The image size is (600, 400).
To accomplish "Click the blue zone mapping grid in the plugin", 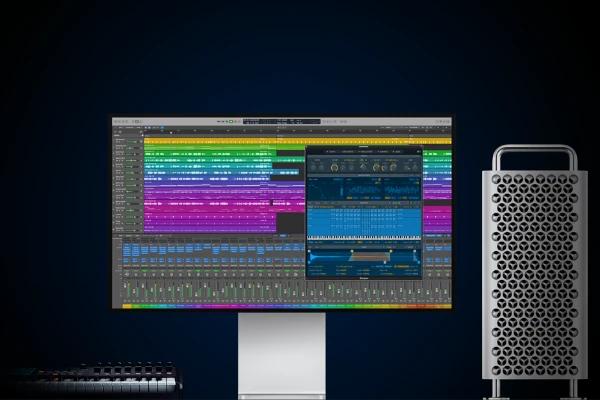I will [x=364, y=222].
